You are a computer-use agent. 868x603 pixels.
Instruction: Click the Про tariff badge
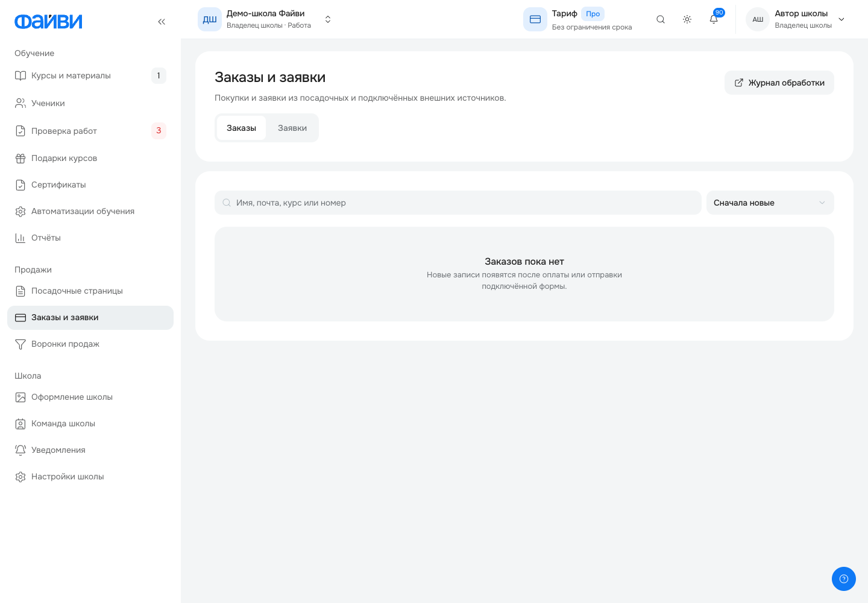(x=593, y=14)
